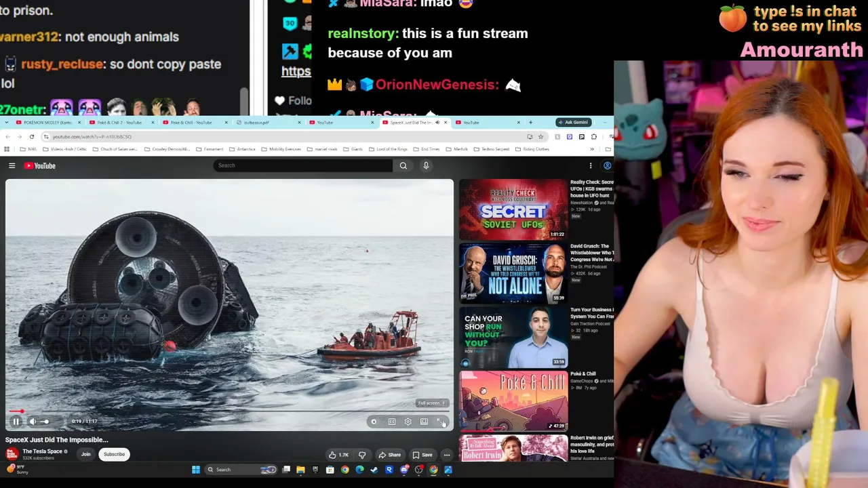Open The Tesla Space channel avatar
868x488 pixels.
pos(12,454)
